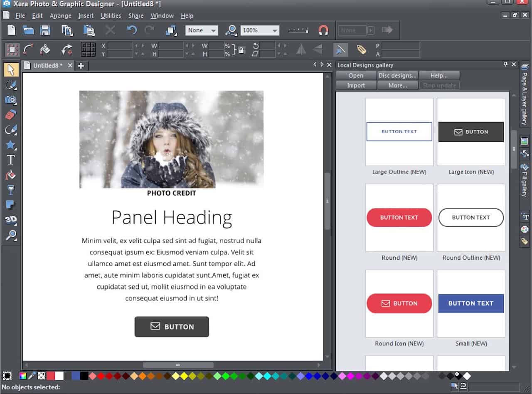
Task: Click the Open button in Local Designs gallery
Action: [x=356, y=75]
